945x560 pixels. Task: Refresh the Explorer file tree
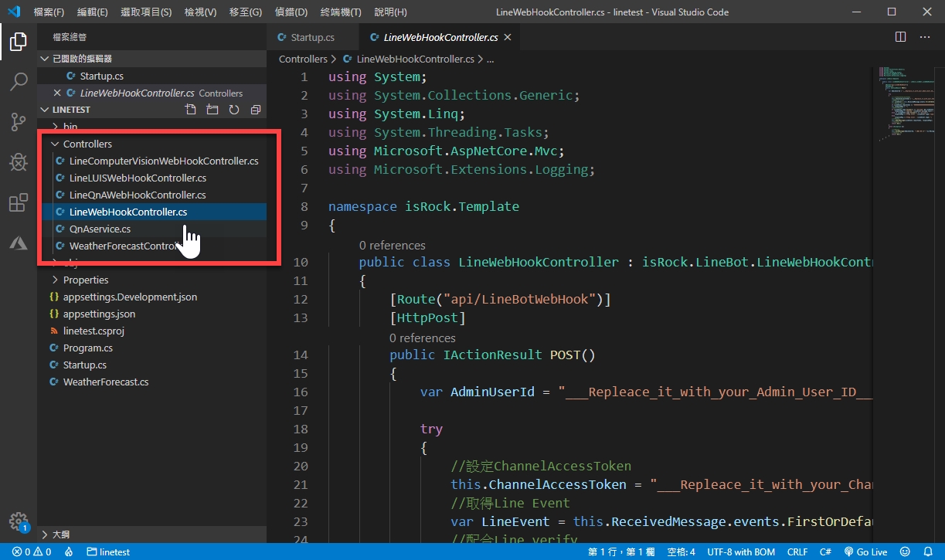[234, 110]
